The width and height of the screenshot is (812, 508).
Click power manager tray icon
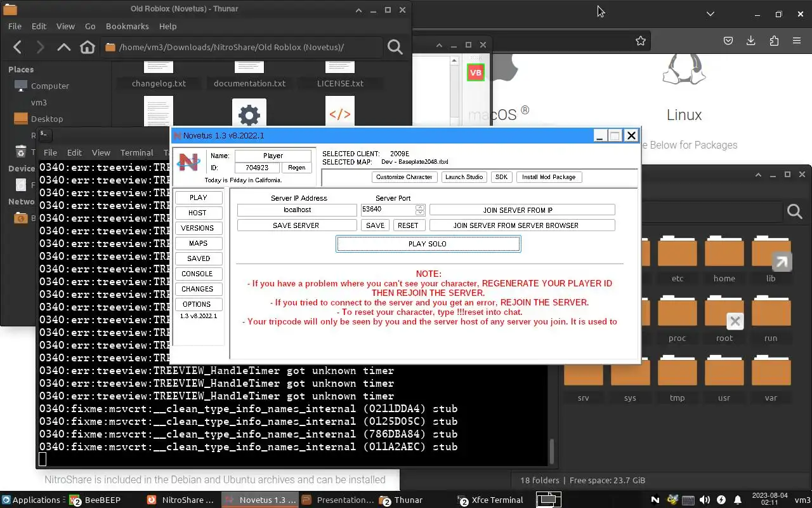(x=721, y=500)
